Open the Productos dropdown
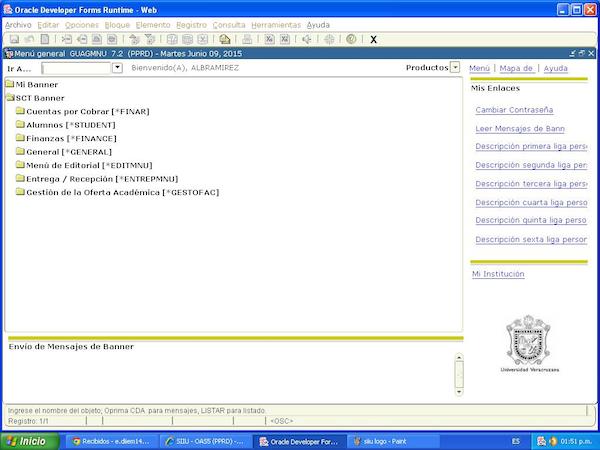The image size is (600, 450). [x=455, y=67]
